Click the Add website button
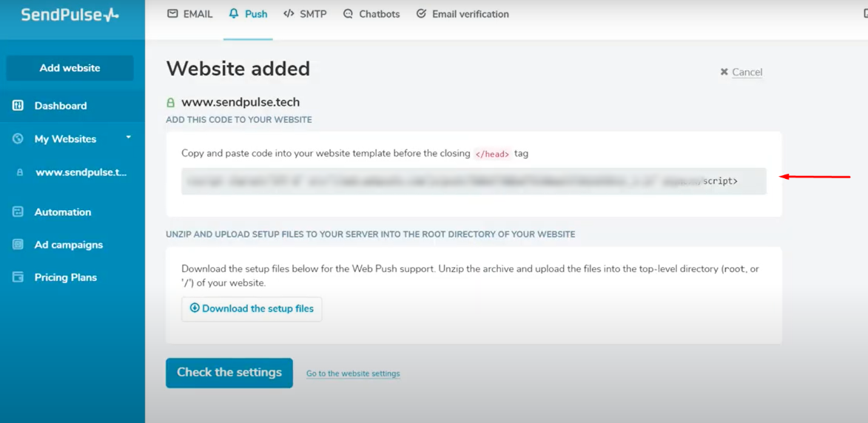Viewport: 868px width, 423px height. coord(70,68)
